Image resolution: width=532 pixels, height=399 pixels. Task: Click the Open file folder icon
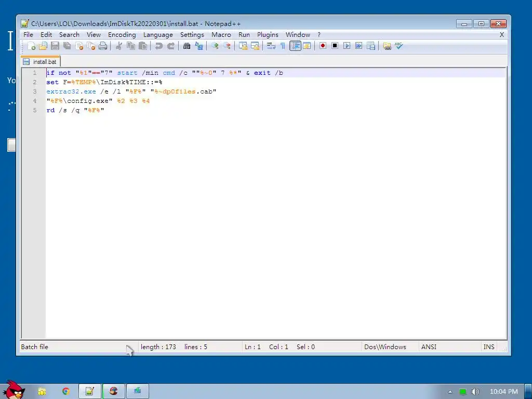tap(43, 46)
